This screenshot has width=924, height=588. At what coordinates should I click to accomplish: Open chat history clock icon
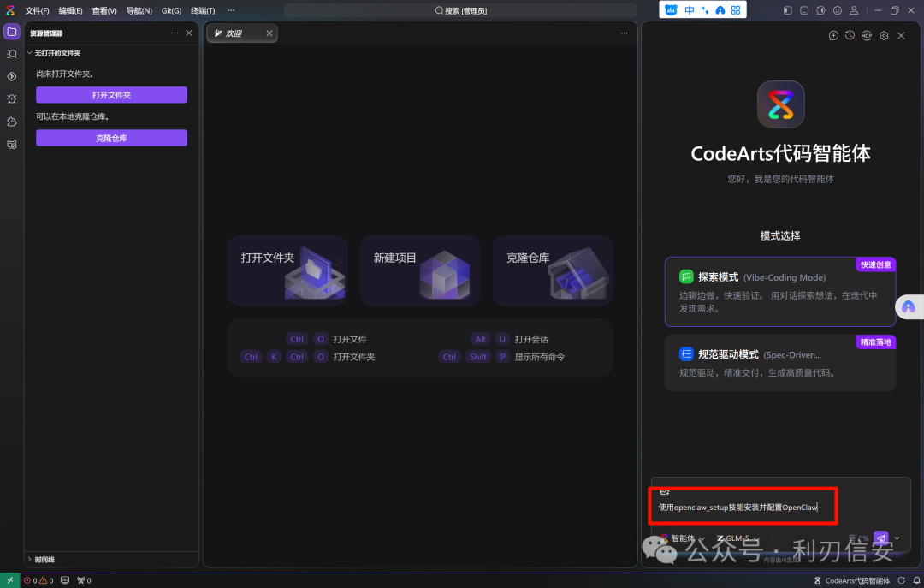850,35
